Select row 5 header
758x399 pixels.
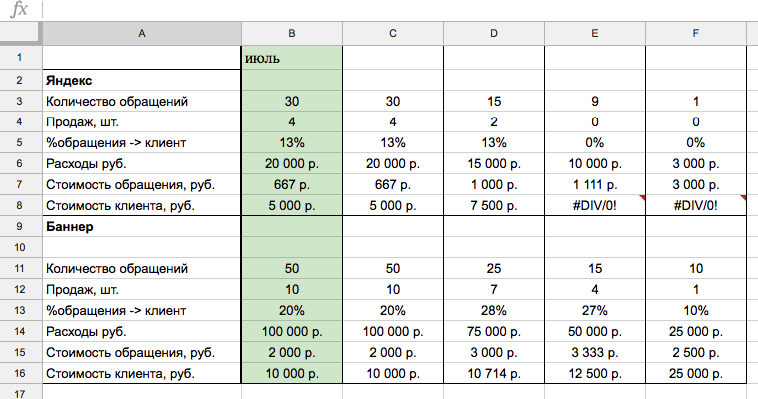click(21, 143)
